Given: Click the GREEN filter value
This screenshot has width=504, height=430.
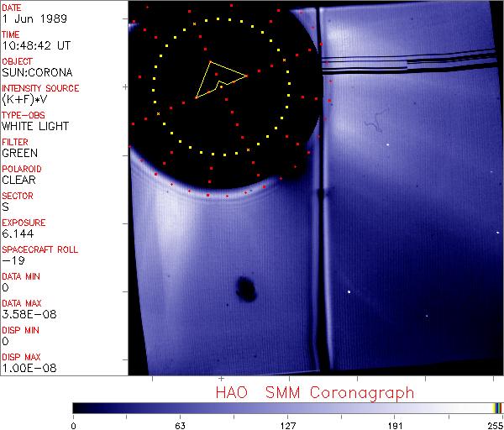Looking at the screenshot, I should tap(19, 153).
